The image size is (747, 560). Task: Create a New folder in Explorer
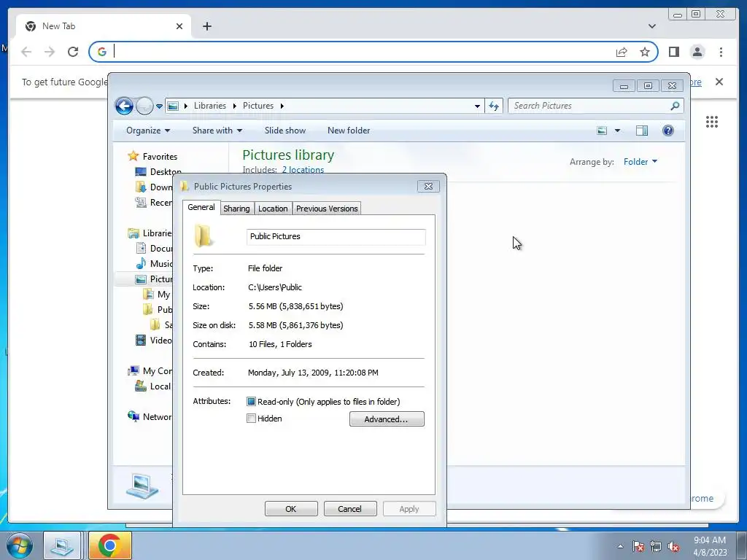click(x=349, y=131)
